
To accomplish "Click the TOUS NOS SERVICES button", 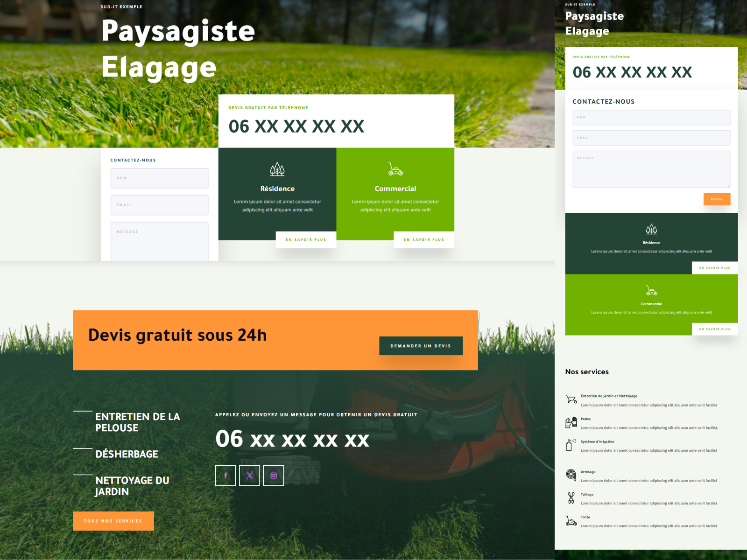I will (113, 521).
